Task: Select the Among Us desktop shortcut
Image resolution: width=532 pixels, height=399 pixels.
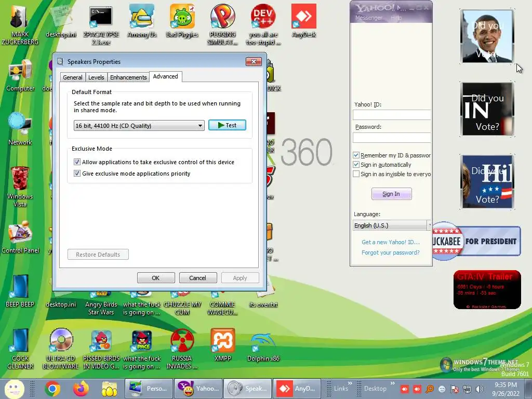Action: tap(142, 21)
